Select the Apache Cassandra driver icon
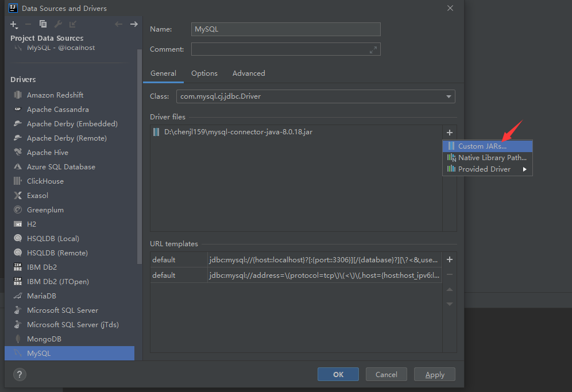The width and height of the screenshot is (572, 392). [x=17, y=109]
